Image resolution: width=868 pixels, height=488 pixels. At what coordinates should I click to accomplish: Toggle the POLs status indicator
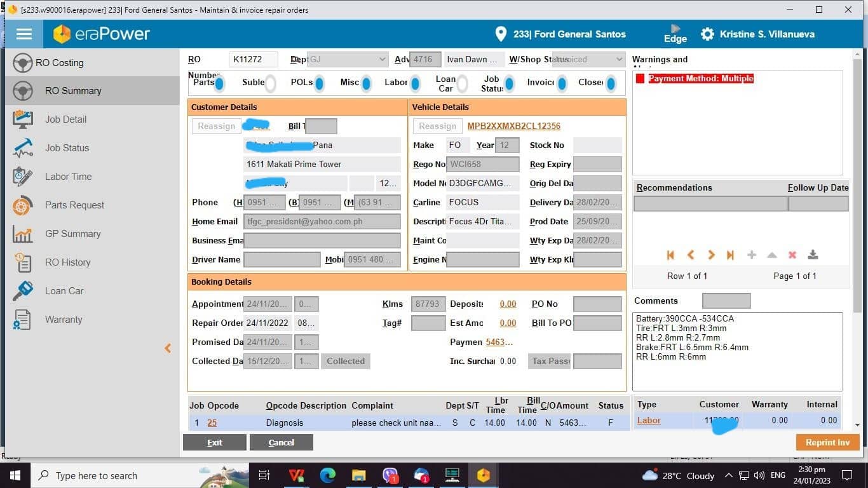[320, 83]
